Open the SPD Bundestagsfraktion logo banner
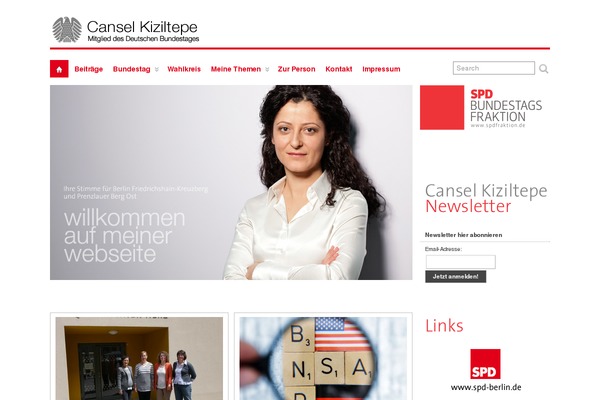This screenshot has height=400, width=600. (481, 108)
